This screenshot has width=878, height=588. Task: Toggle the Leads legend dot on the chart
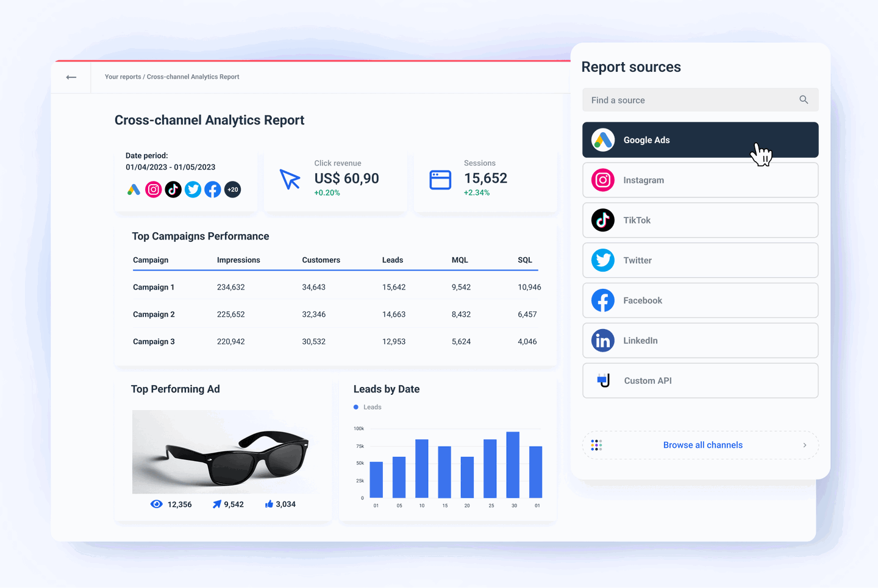pyautogui.click(x=356, y=406)
